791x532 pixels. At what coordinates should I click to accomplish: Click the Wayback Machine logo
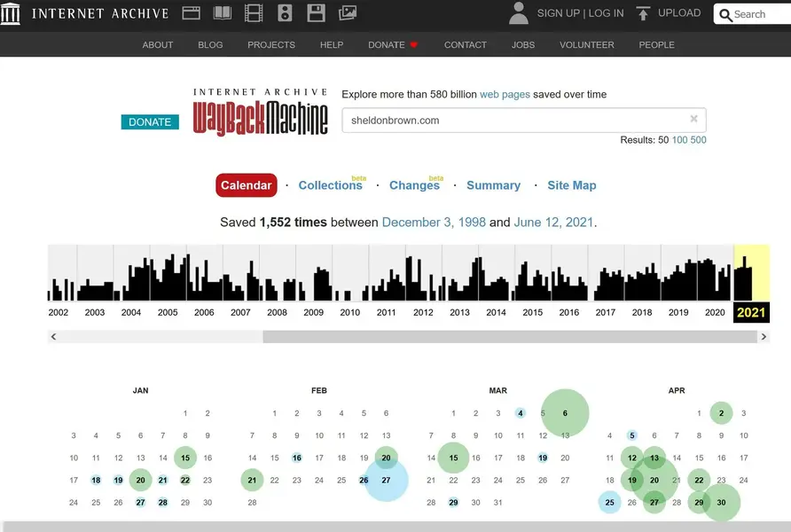[x=261, y=112]
